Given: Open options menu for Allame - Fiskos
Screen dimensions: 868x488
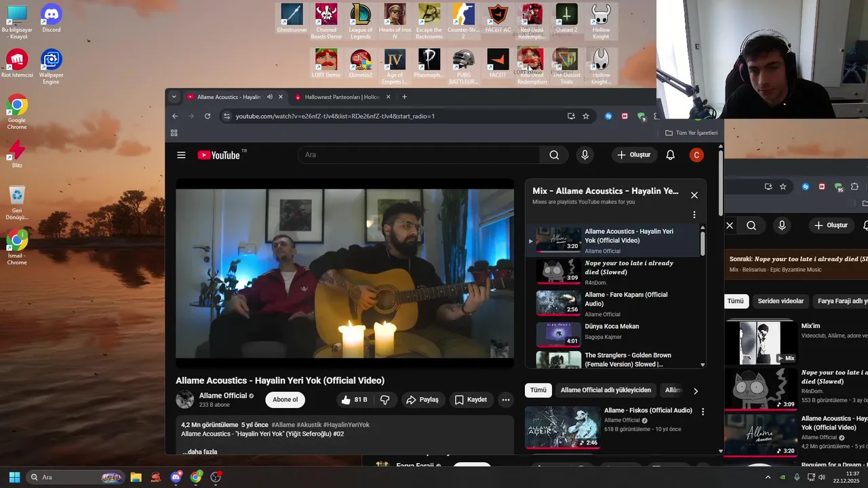Looking at the screenshot, I should [703, 411].
